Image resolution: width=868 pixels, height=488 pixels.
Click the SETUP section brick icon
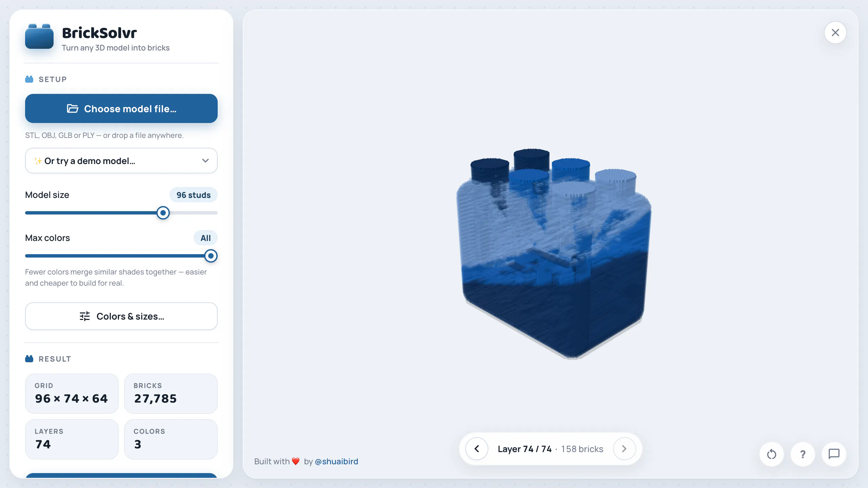[29, 79]
